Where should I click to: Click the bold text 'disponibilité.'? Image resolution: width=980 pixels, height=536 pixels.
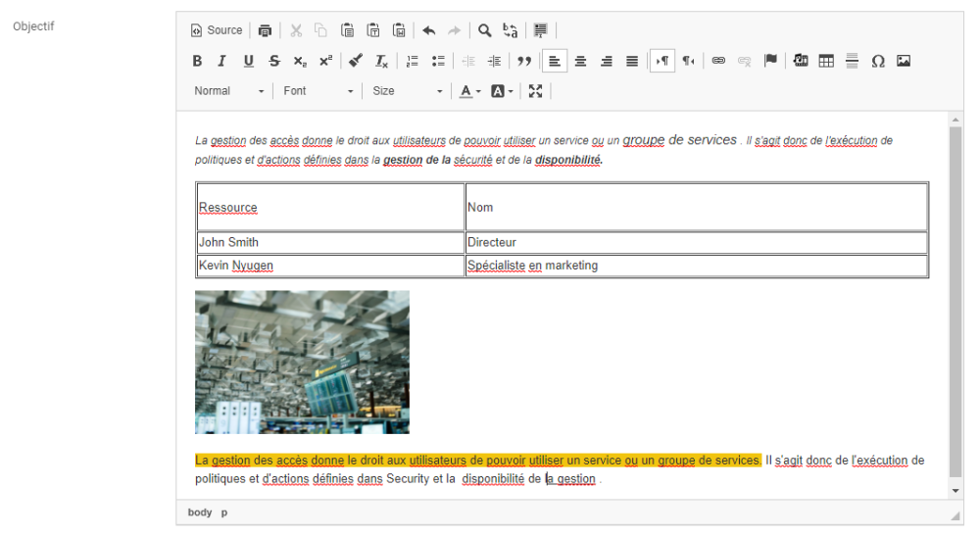click(568, 160)
